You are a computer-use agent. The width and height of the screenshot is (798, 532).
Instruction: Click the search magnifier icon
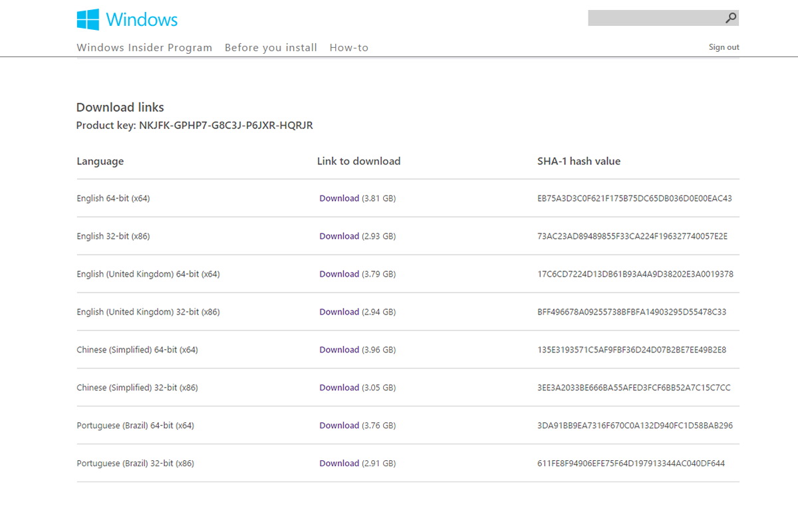pyautogui.click(x=730, y=18)
